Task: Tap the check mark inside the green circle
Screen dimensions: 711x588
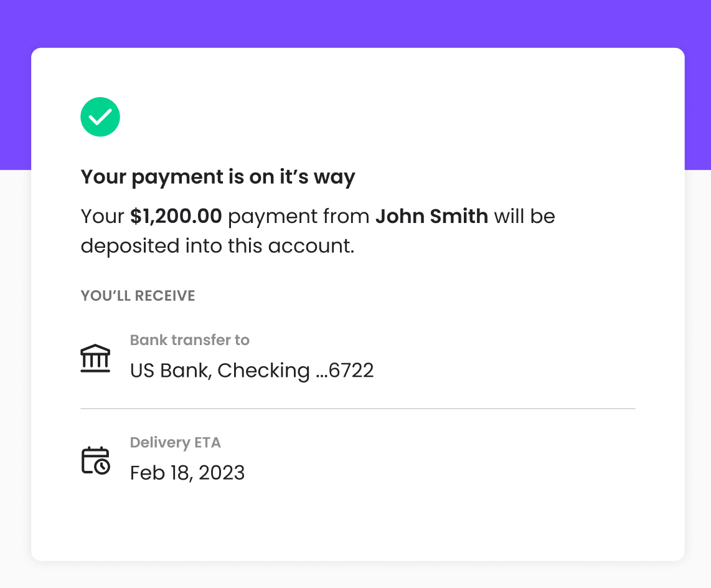Action: click(x=100, y=116)
